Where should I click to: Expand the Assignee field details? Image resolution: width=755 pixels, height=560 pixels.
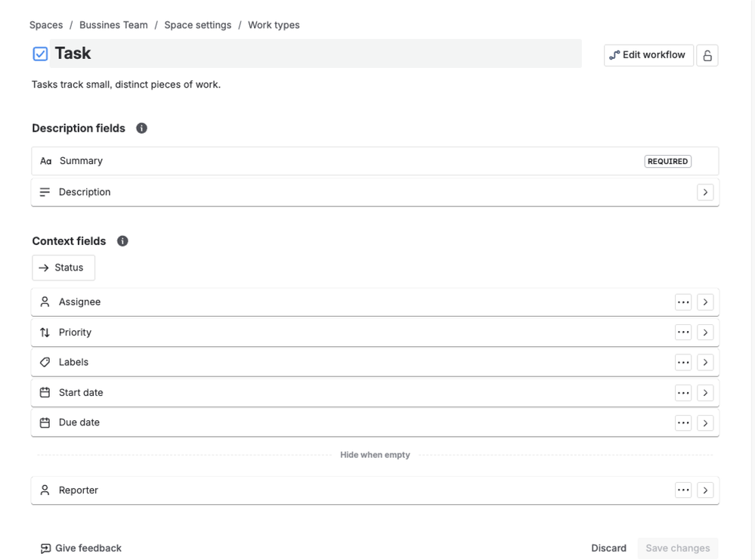705,302
